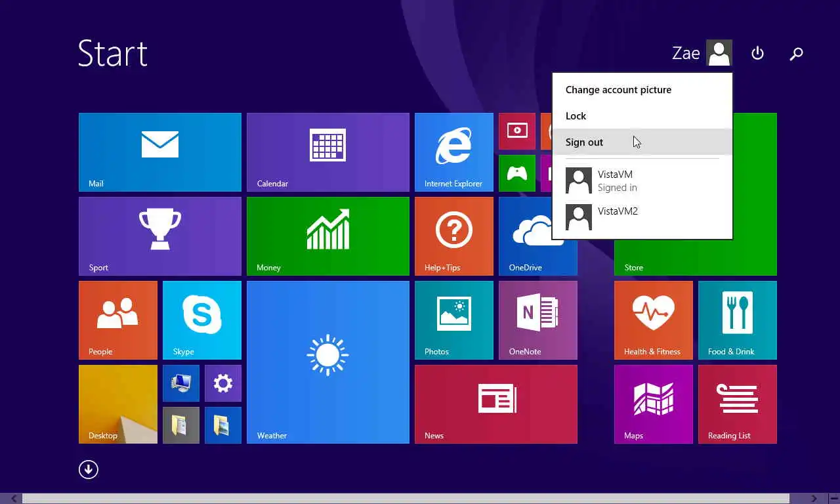Switch to the VistaVM2 account
840x504 pixels.
click(642, 217)
